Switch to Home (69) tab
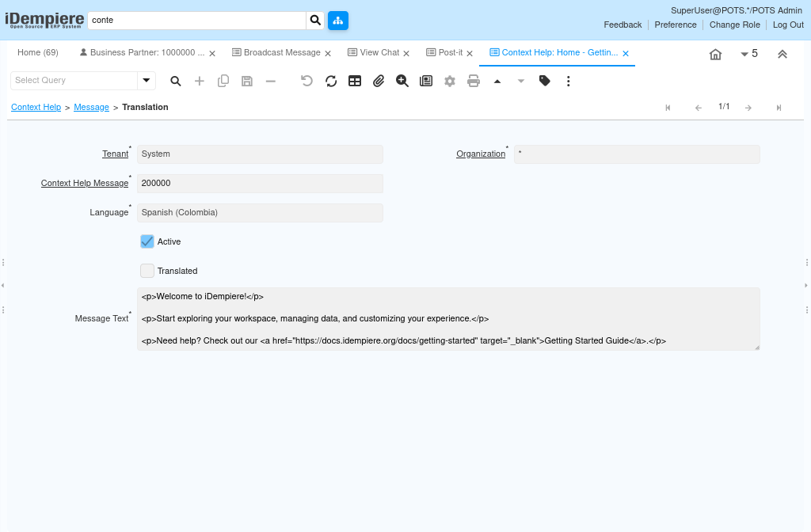Screen dimensions: 811x532 click(38, 53)
